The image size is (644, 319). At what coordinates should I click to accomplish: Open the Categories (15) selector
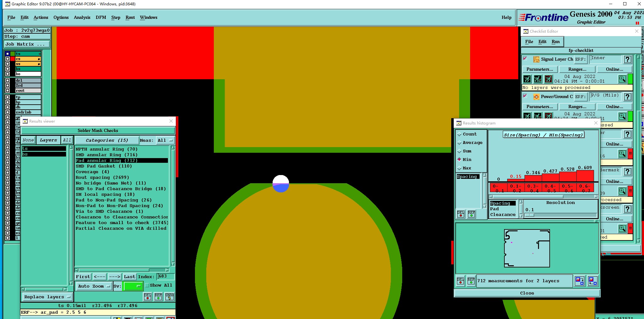(107, 140)
